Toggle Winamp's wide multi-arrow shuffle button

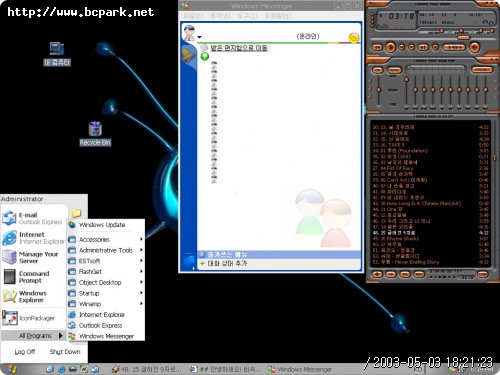tap(454, 47)
